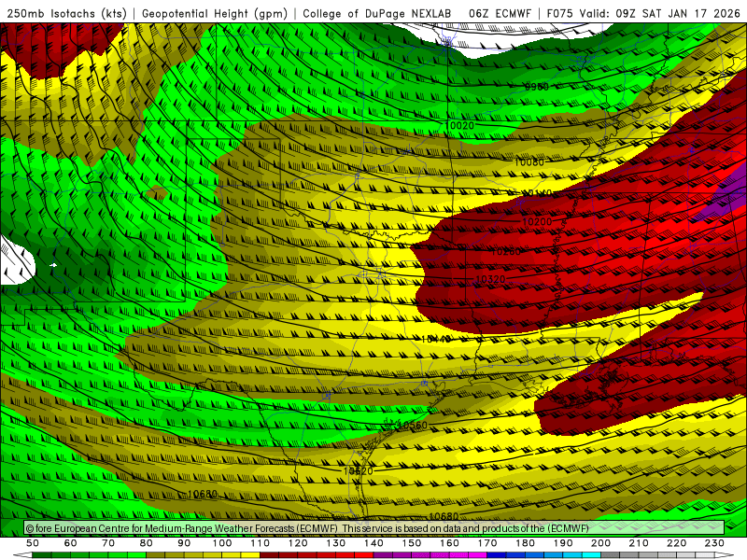Click the 'F075' forecast hour label
The height and width of the screenshot is (560, 747).
click(559, 13)
